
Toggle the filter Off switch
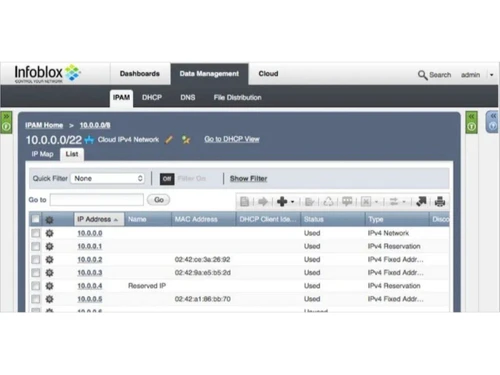pyautogui.click(x=167, y=179)
